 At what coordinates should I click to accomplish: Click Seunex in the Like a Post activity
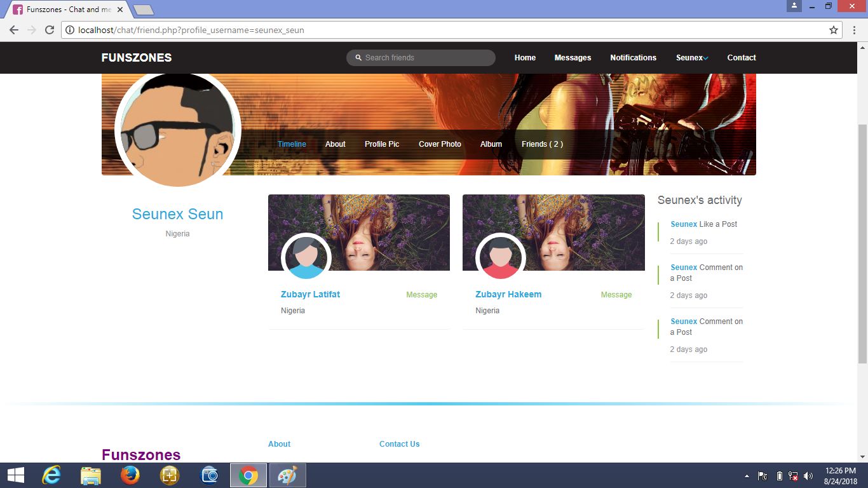[x=684, y=224]
